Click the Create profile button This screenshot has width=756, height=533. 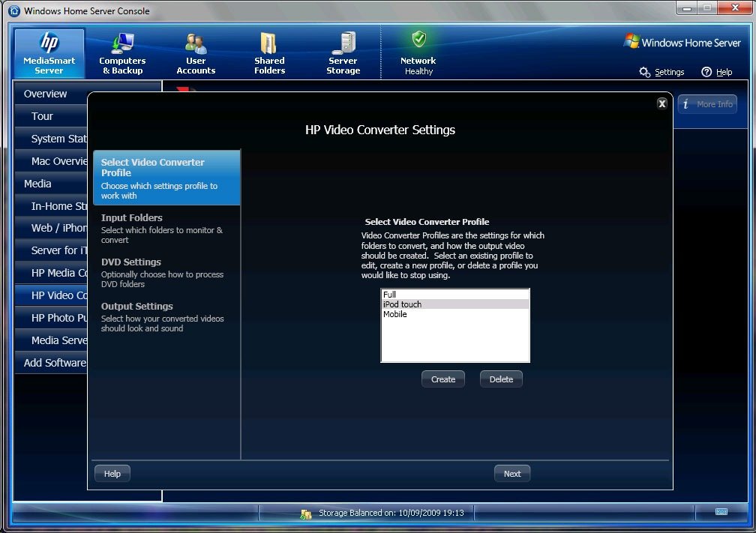pyautogui.click(x=443, y=379)
